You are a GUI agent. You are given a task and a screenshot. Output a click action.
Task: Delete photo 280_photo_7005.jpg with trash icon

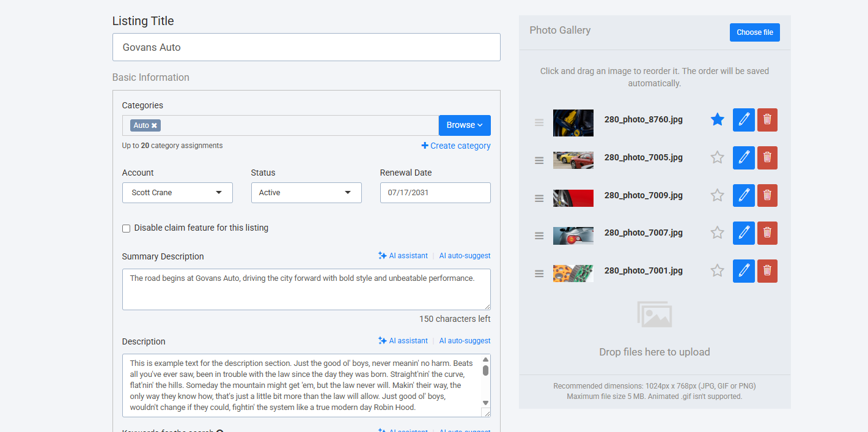pyautogui.click(x=767, y=158)
